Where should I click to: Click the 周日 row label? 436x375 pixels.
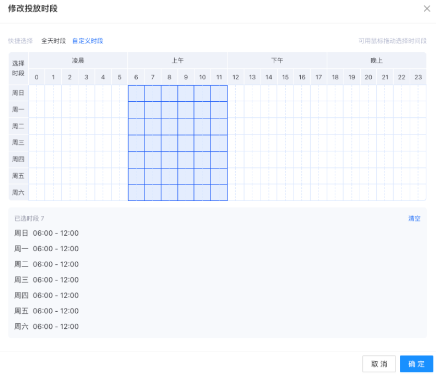pos(18,93)
